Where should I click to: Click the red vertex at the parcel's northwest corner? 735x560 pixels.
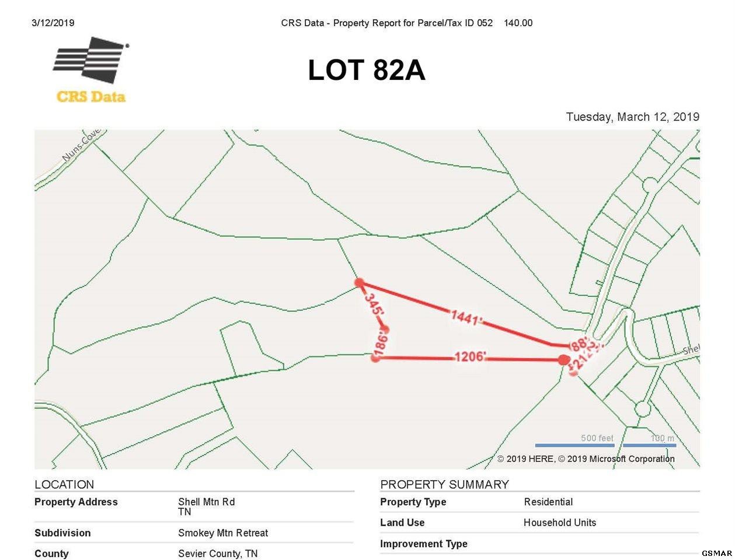pyautogui.click(x=360, y=283)
